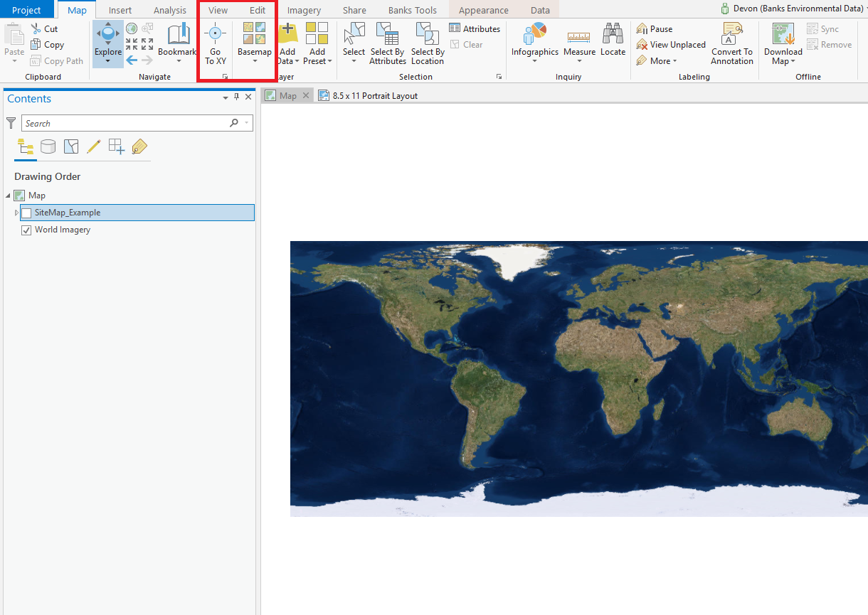
Task: Click Convert To Annotation
Action: [732, 43]
